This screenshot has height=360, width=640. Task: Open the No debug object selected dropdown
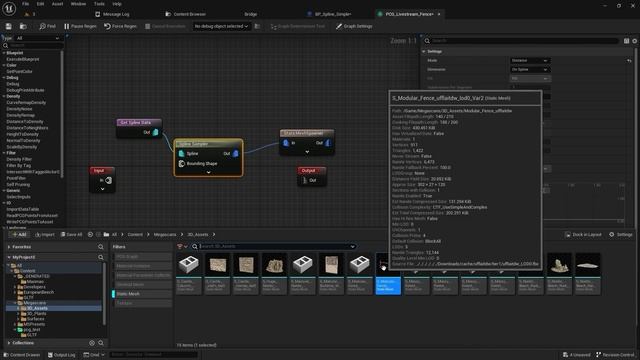pyautogui.click(x=221, y=26)
